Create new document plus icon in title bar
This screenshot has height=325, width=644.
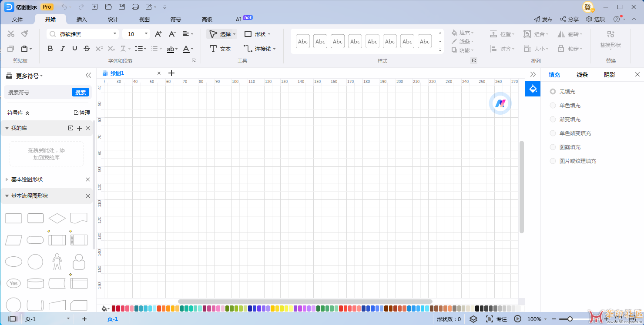pos(95,7)
